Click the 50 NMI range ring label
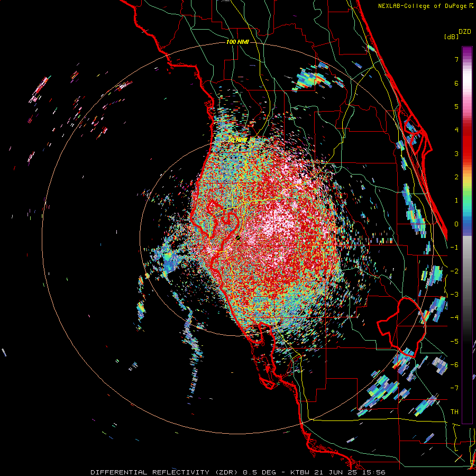Image resolution: width=476 pixels, height=476 pixels. pyautogui.click(x=237, y=140)
